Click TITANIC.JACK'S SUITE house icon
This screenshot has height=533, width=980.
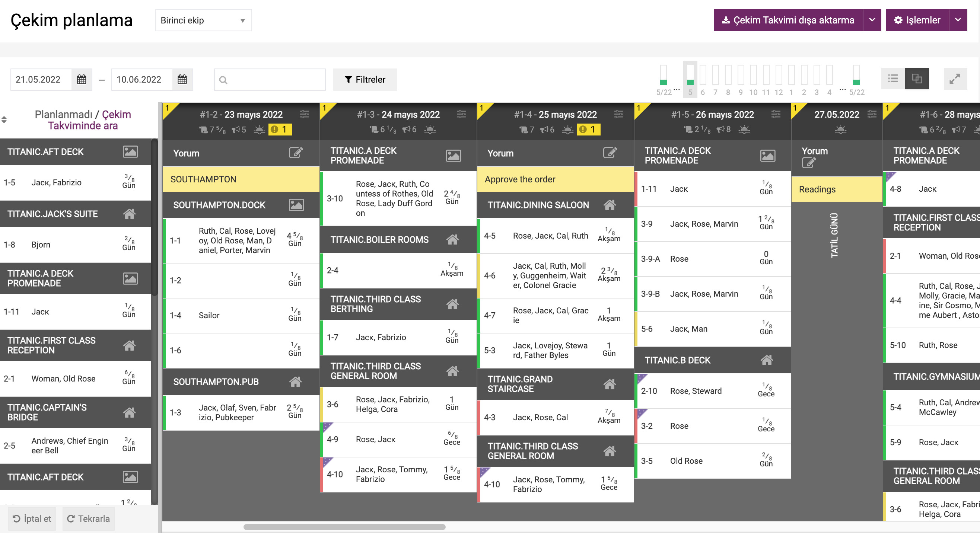point(129,214)
